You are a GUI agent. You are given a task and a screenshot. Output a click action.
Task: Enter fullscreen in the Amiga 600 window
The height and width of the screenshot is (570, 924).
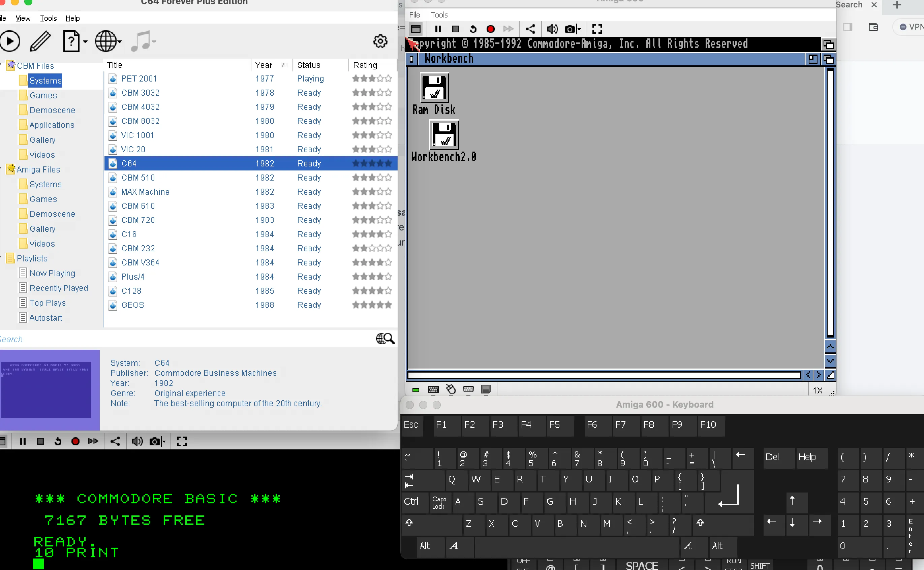tap(597, 29)
